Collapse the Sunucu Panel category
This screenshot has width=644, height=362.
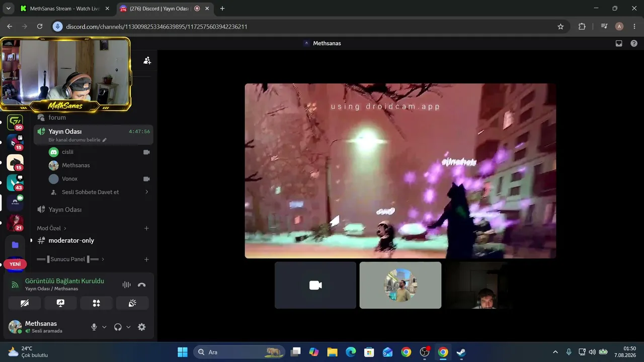[70, 259]
